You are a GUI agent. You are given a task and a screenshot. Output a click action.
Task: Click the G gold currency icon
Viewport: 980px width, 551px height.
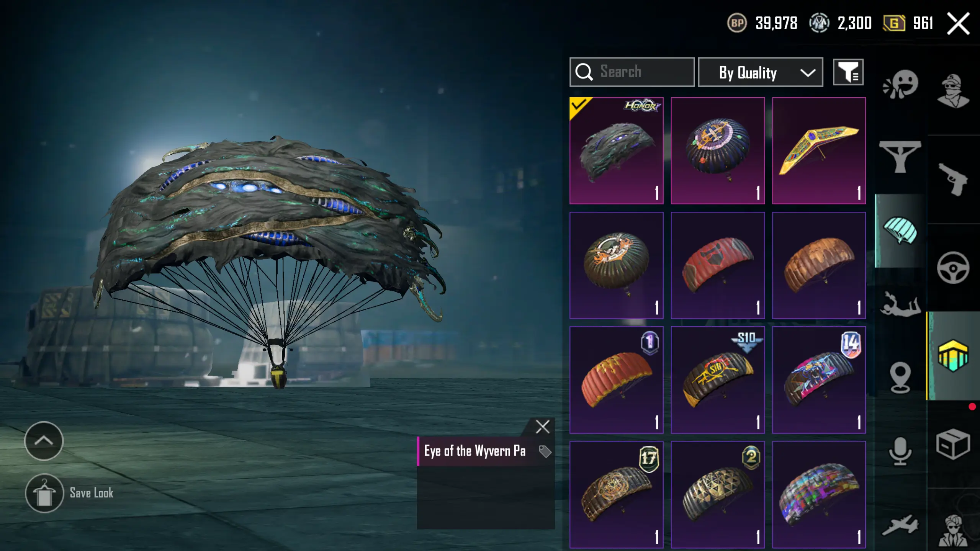[x=894, y=23]
